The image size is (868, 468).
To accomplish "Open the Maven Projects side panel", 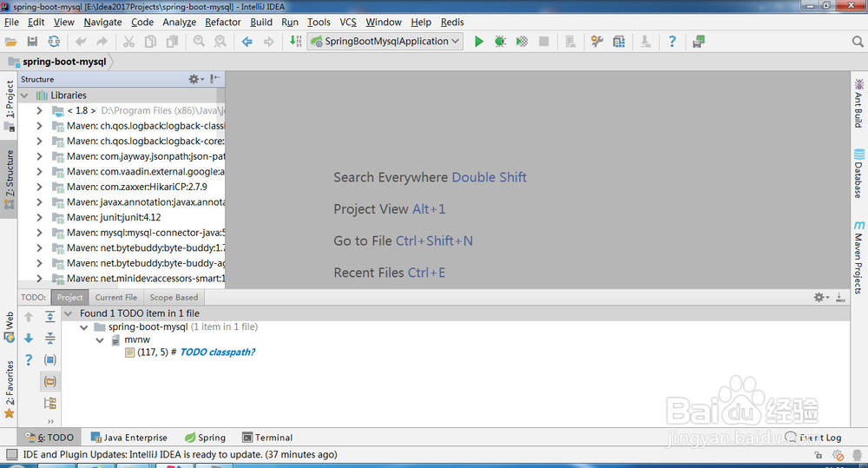I will tap(858, 258).
